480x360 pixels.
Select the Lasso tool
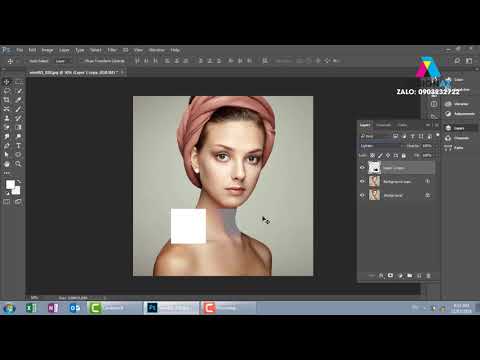6,91
